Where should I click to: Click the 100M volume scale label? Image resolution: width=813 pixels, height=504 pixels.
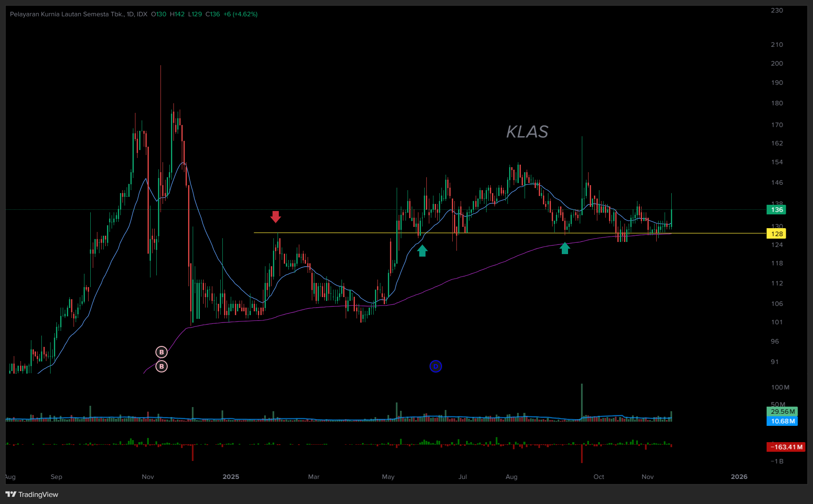click(x=780, y=387)
